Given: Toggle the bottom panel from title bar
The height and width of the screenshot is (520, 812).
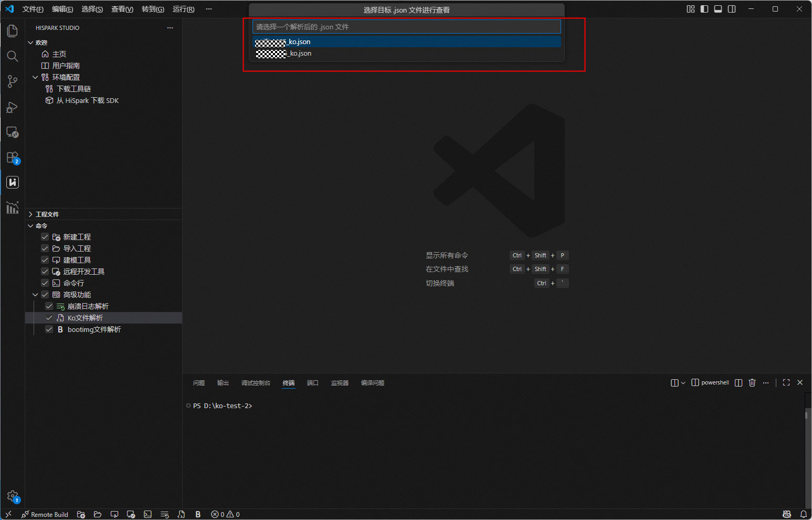Looking at the screenshot, I should [x=718, y=9].
